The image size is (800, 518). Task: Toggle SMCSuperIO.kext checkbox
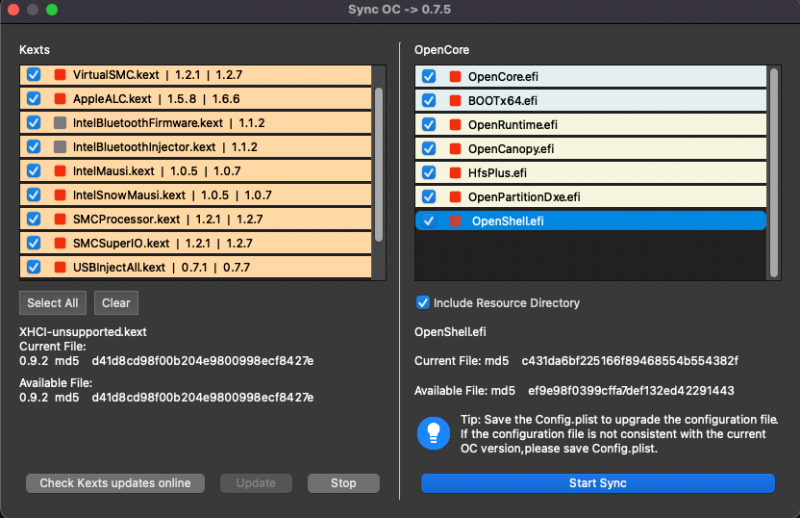coord(34,243)
